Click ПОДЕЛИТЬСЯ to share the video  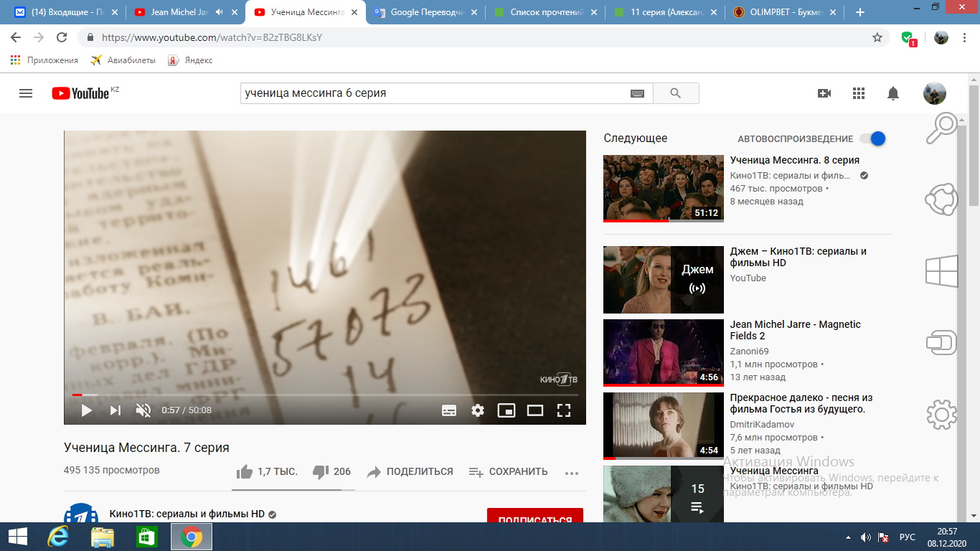(410, 471)
